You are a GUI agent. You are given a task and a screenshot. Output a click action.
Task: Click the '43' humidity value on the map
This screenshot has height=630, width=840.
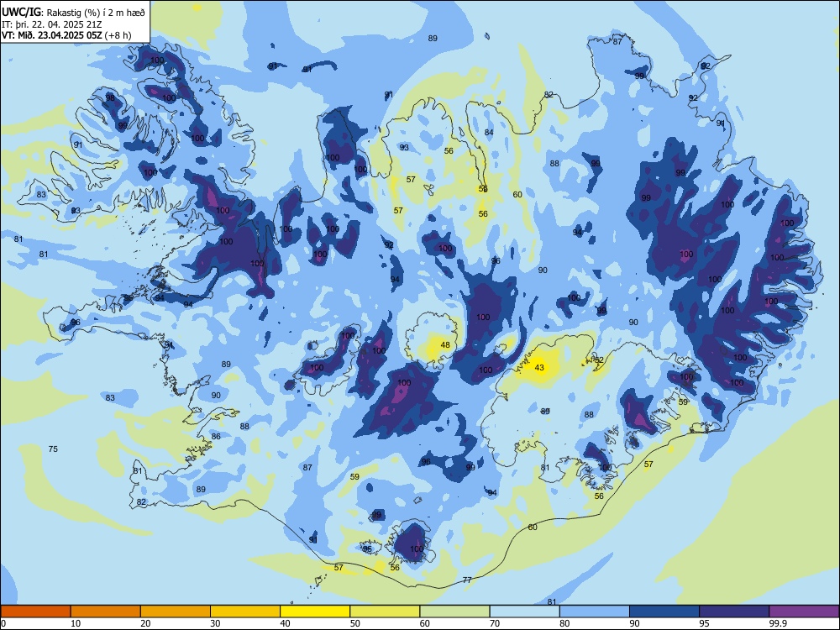pyautogui.click(x=539, y=368)
